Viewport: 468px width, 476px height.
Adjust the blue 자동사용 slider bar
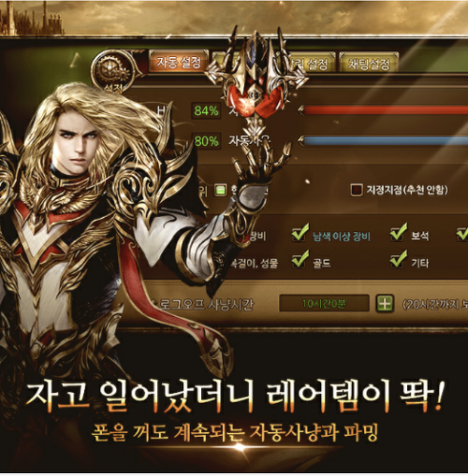pyautogui.click(x=386, y=140)
